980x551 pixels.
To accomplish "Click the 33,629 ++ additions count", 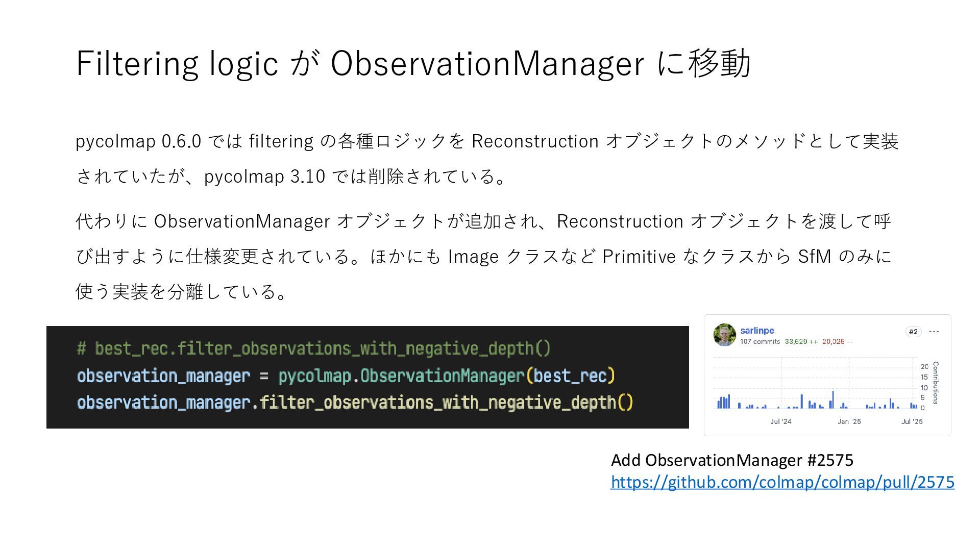I will 801,342.
